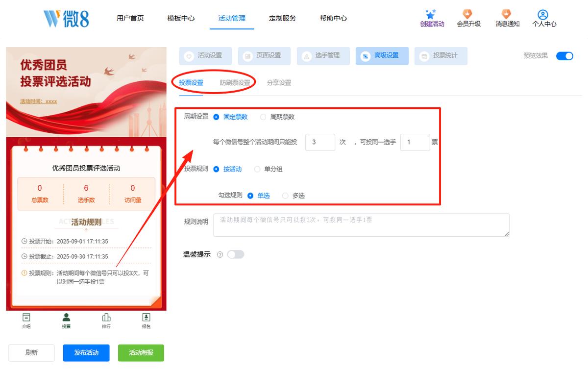Open 创建活动 star icon
The image size is (588, 372).
tap(432, 14)
